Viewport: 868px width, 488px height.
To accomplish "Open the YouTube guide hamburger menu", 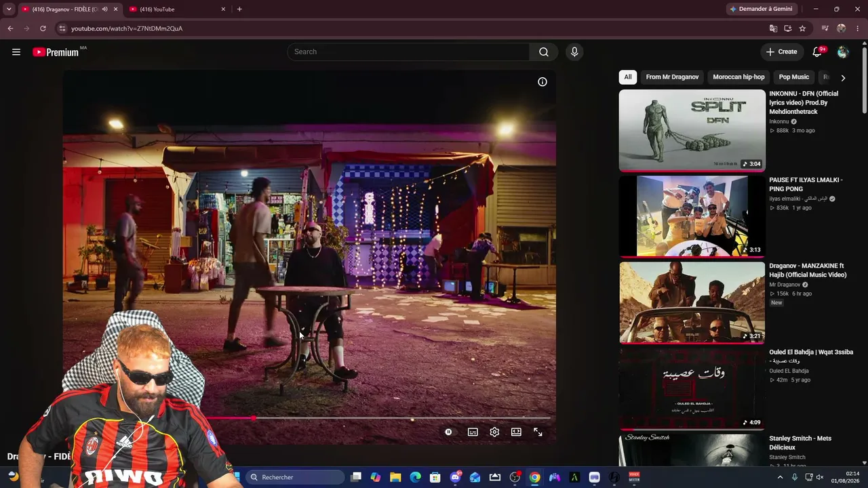I will coord(16,52).
